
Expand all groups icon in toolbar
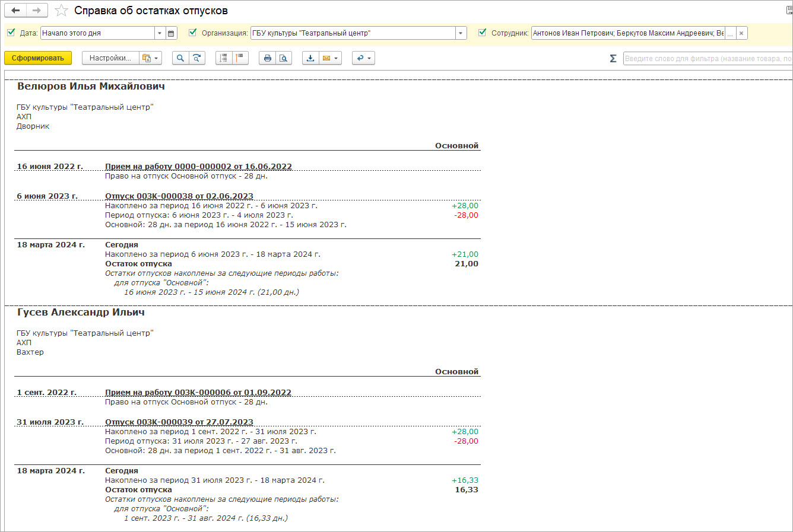pyautogui.click(x=224, y=58)
